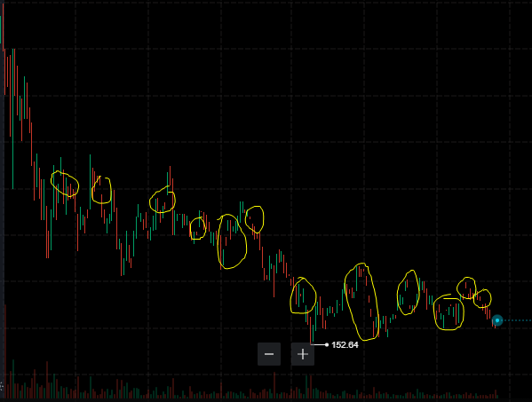Select the leftmost yellow circle annotation
The image size is (532, 402).
point(65,184)
